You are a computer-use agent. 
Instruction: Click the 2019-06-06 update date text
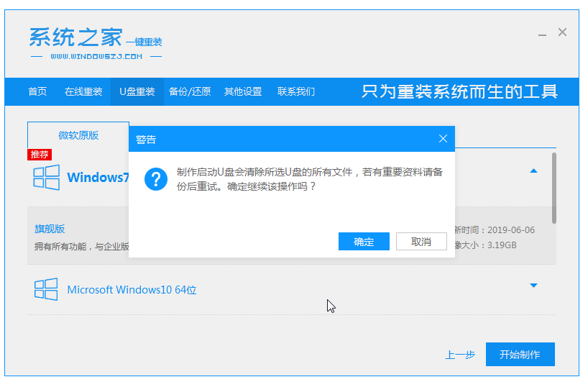pyautogui.click(x=511, y=230)
